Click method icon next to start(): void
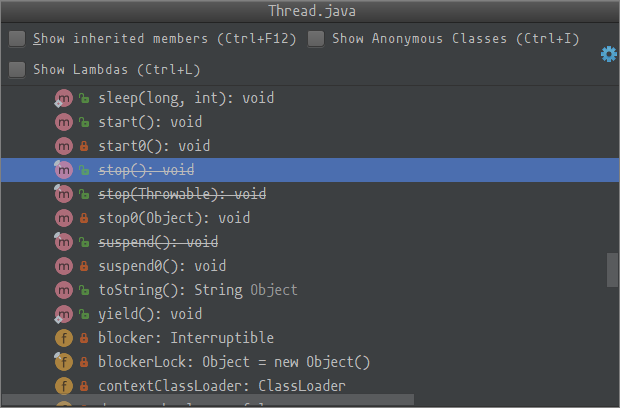Viewport: 620px width, 408px height. (x=64, y=122)
